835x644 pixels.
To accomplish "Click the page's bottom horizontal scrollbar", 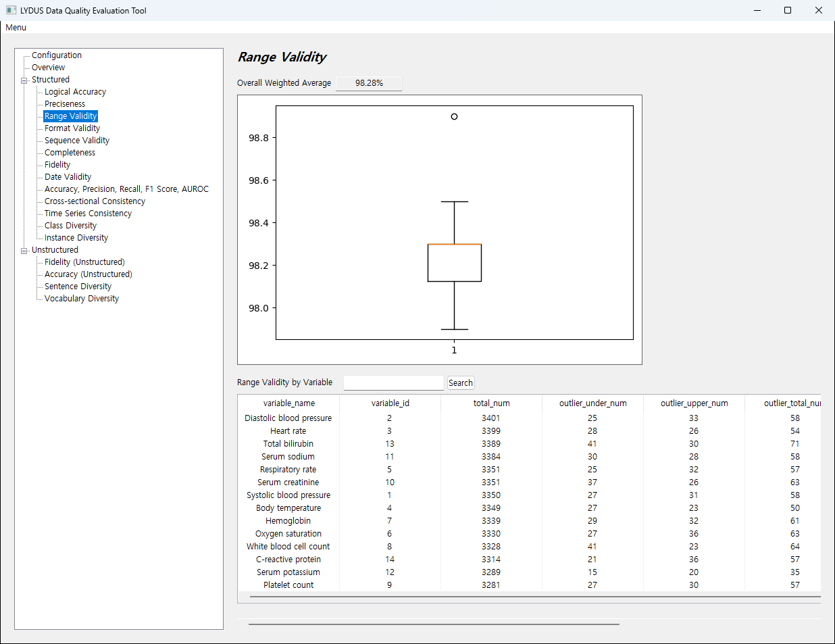I will [434, 624].
